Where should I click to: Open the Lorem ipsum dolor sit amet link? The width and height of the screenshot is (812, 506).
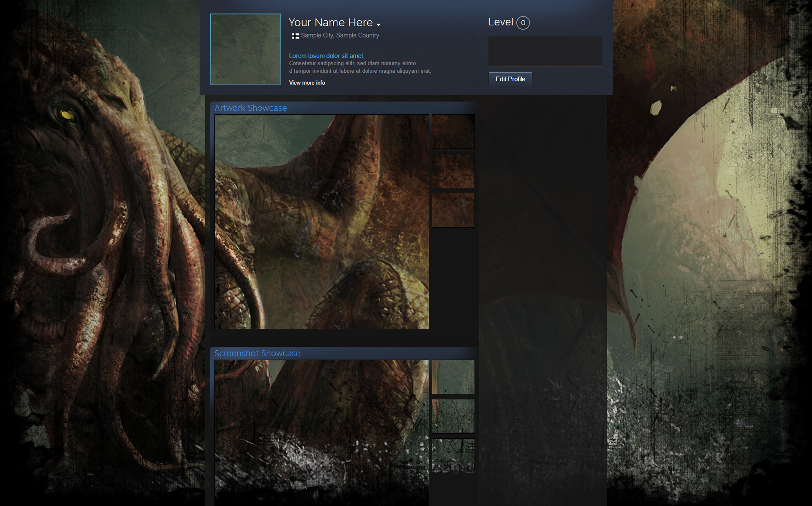326,56
